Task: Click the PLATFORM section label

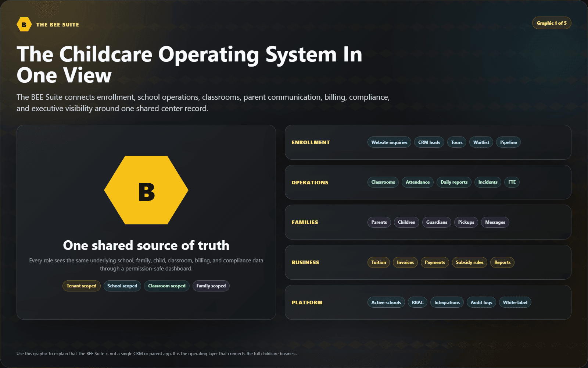Action: point(307,302)
